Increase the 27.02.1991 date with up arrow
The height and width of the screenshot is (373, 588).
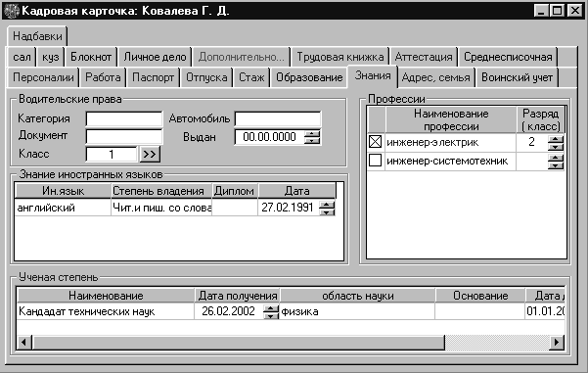[x=327, y=205]
